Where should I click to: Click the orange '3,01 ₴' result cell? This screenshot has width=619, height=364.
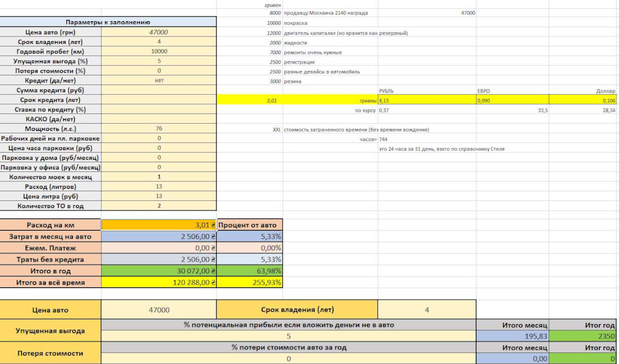159,225
